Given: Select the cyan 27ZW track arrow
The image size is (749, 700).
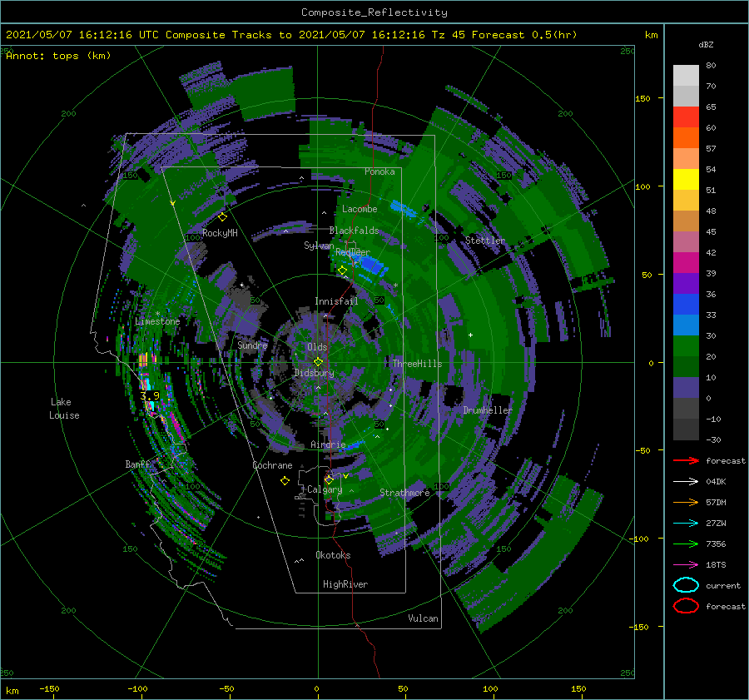Looking at the screenshot, I should point(686,524).
